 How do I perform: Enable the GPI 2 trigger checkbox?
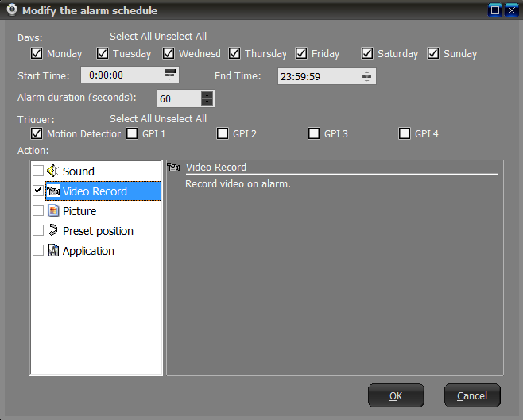223,133
